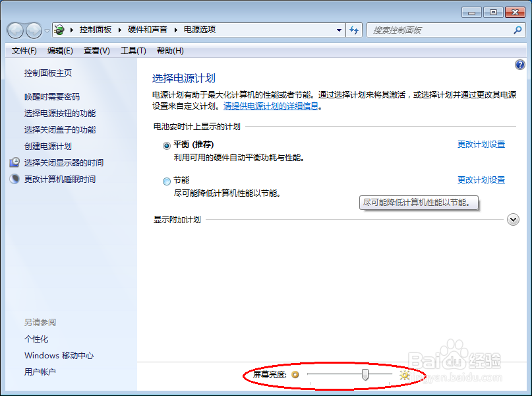Open 个性化 under 另请参阅
The image size is (532, 396).
tap(36, 339)
